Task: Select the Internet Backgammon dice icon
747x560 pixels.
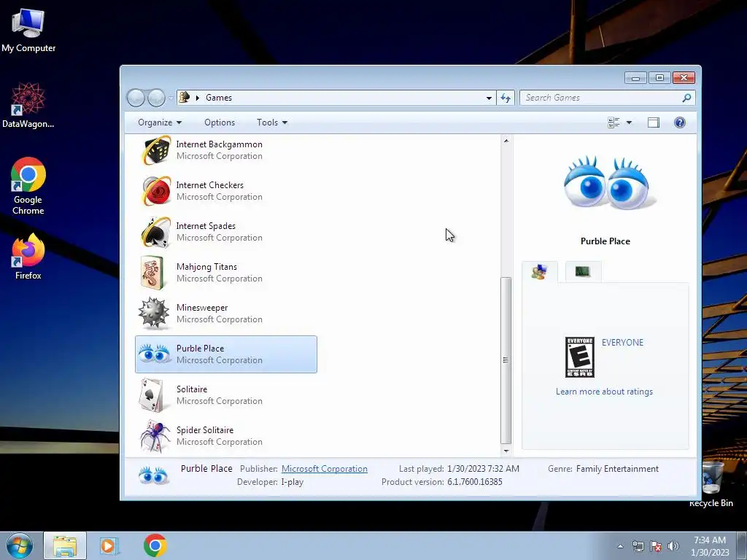Action: click(155, 150)
